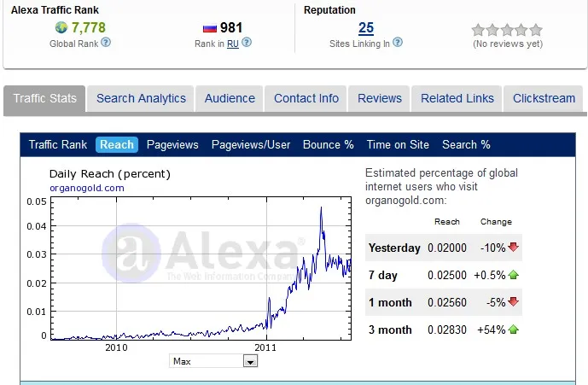Image resolution: width=588 pixels, height=385 pixels.
Task: Click the 1 month reach value 0.02560
Action: tap(447, 302)
